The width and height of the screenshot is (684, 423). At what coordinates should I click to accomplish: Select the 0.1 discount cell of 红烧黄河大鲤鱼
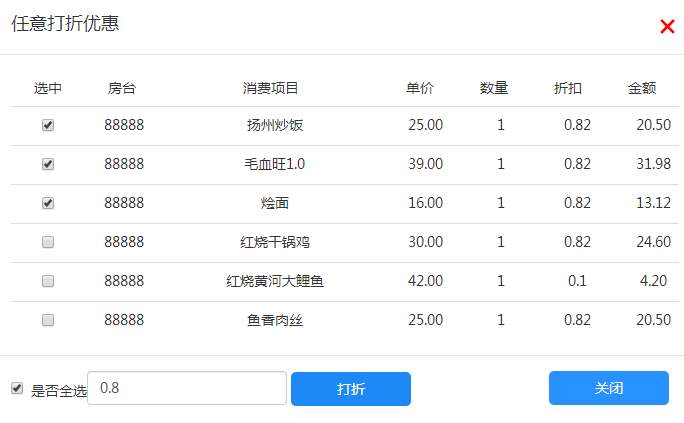click(577, 281)
